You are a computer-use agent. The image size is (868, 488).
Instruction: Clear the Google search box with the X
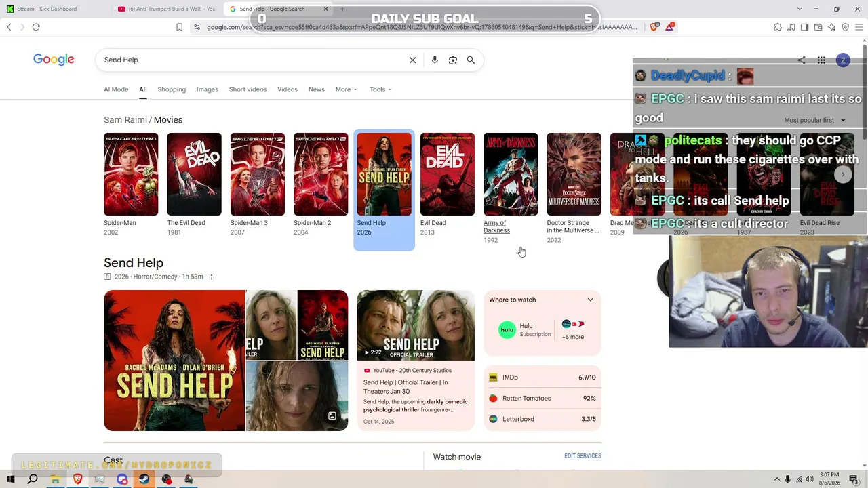click(x=412, y=60)
